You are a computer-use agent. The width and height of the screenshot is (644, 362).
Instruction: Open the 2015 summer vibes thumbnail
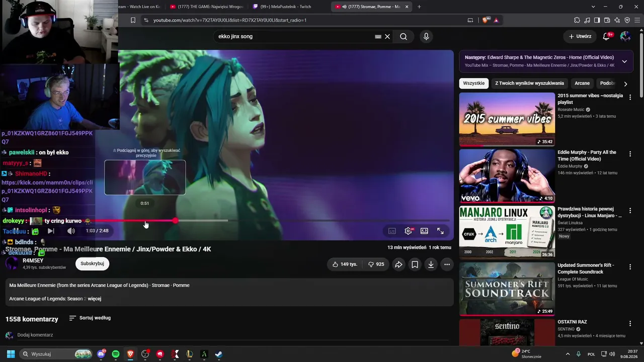tap(507, 119)
